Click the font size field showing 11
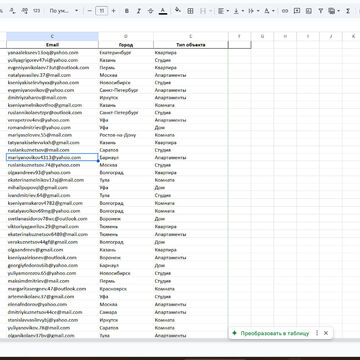 101,11
